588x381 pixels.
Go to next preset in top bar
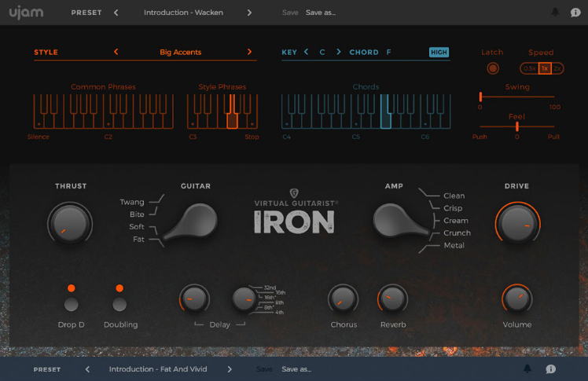pos(249,13)
